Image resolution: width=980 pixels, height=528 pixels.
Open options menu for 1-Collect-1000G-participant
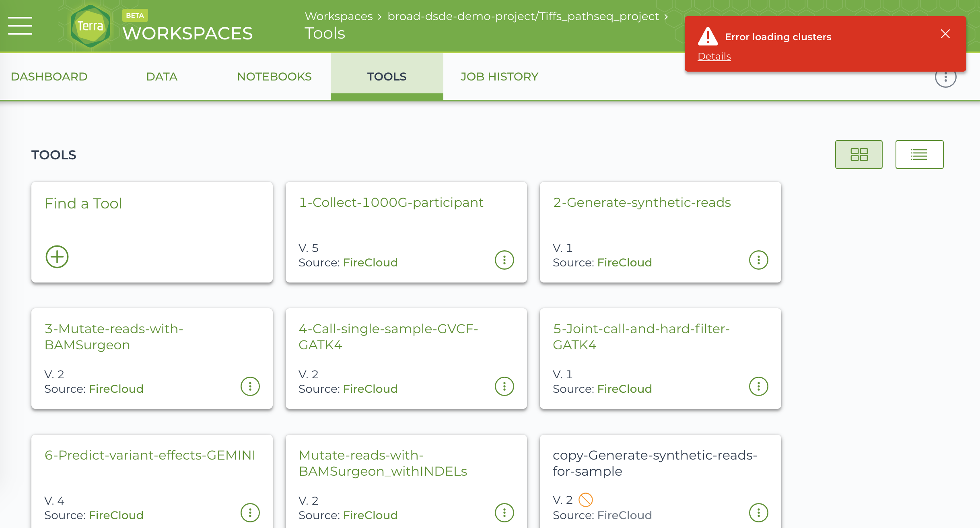point(504,260)
